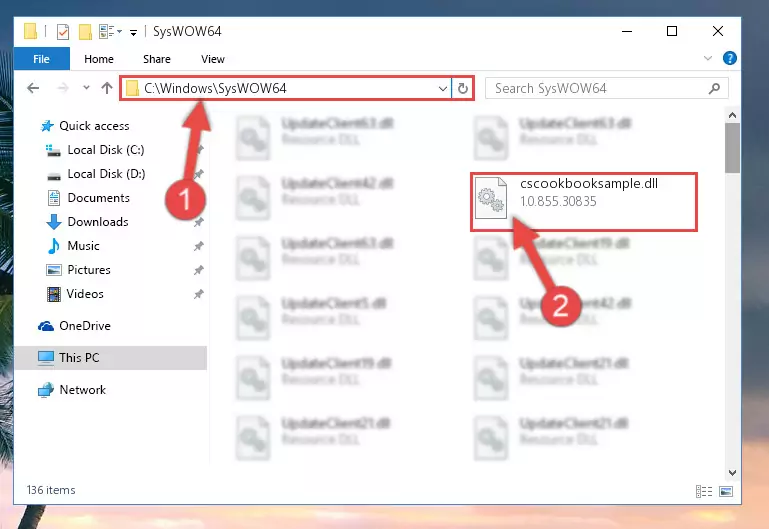Open the File menu
Screen dimensions: 769x529
point(42,59)
